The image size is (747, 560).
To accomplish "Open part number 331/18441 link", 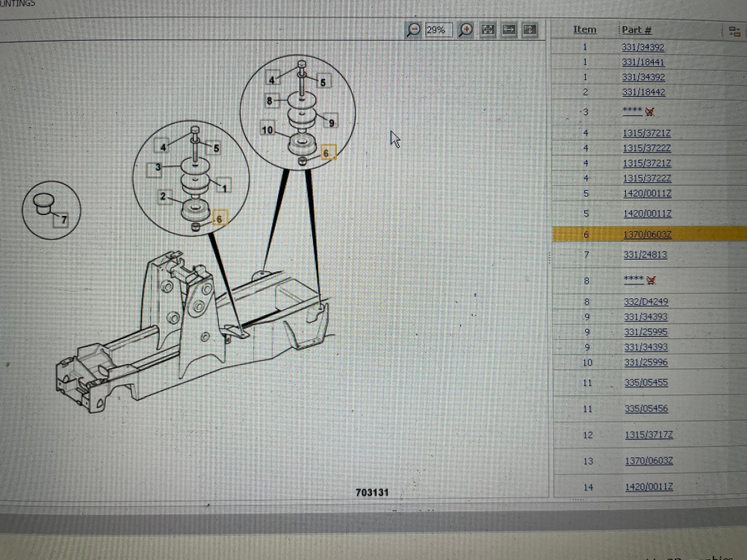I will pos(643,63).
